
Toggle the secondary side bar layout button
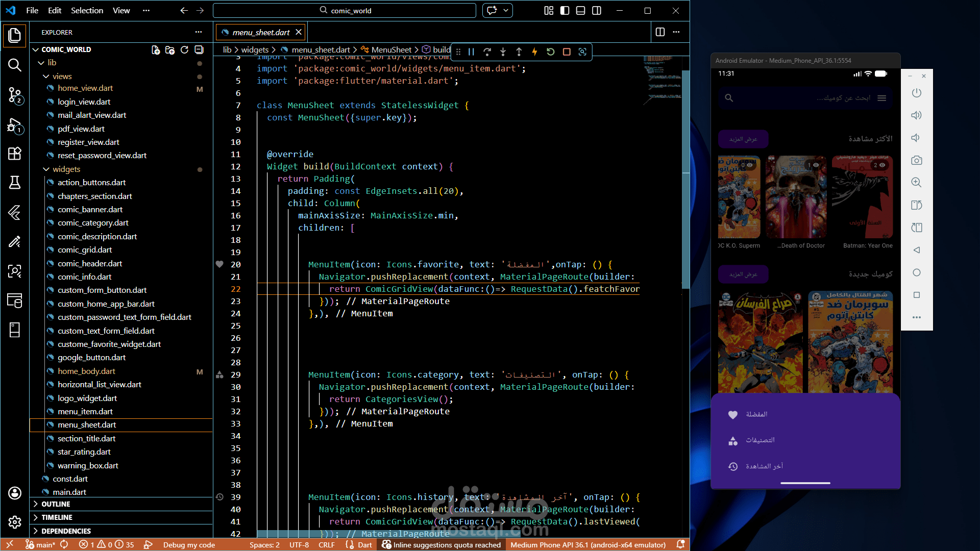point(596,10)
